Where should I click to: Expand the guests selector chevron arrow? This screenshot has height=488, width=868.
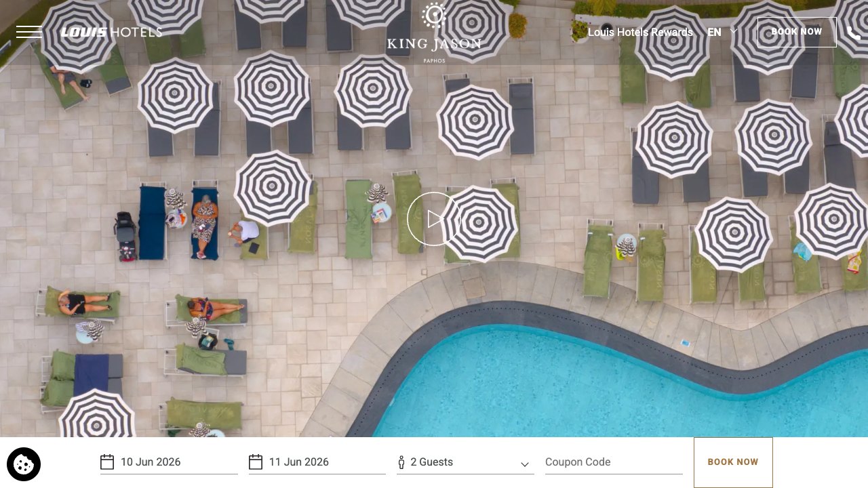525,464
